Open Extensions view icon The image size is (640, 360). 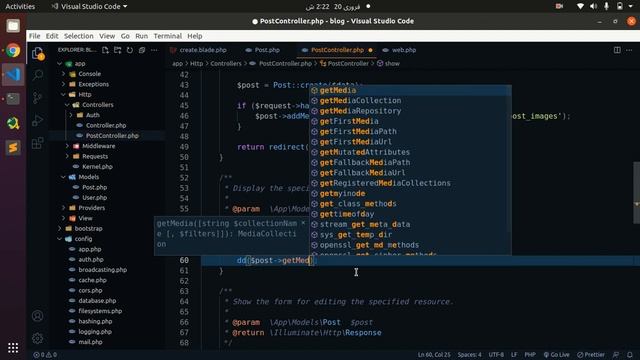click(38, 143)
